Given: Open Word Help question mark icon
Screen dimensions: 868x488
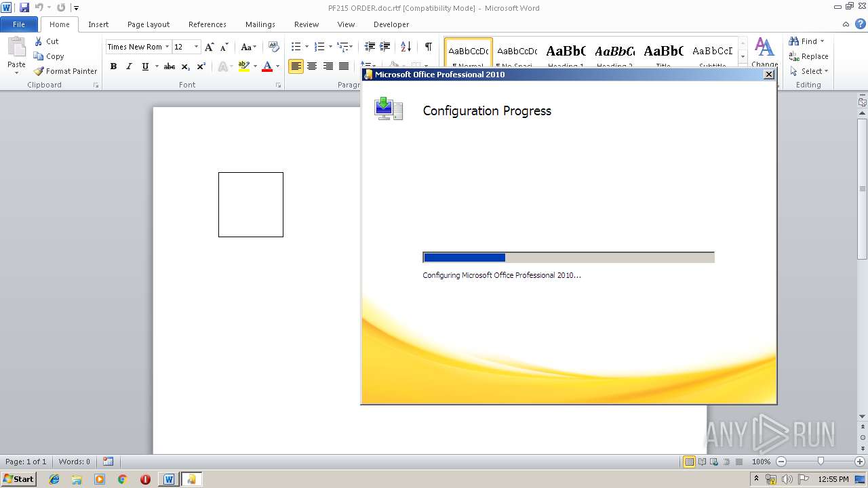Looking at the screenshot, I should point(859,24).
